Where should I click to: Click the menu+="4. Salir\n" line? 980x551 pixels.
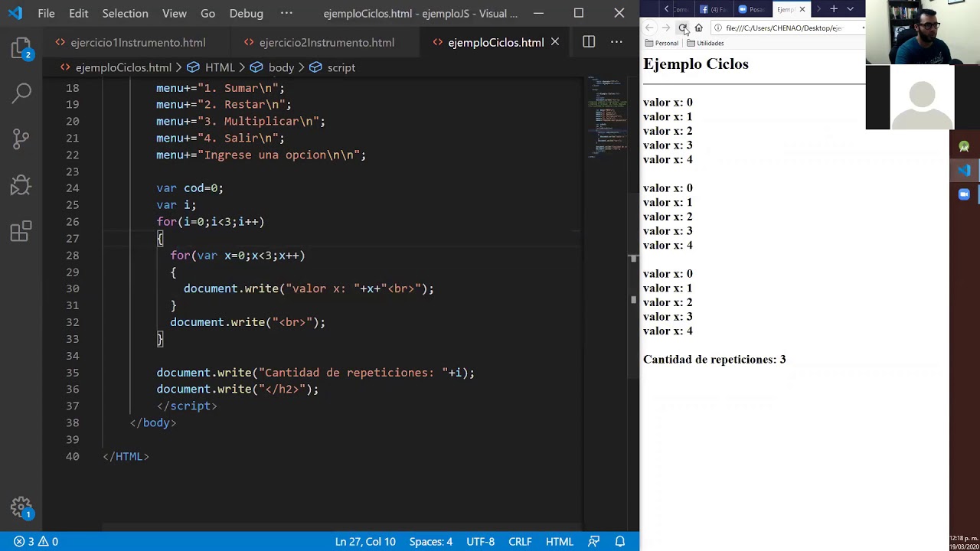click(220, 138)
